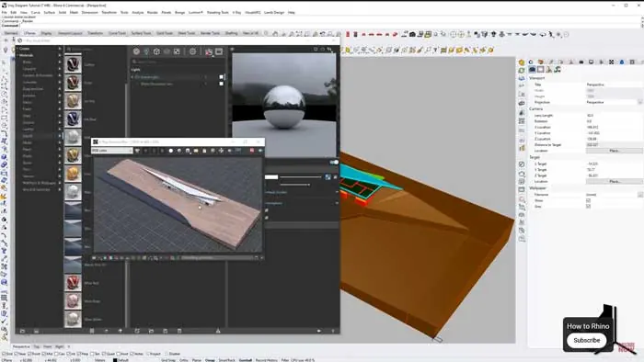Expand Wood & Laminate category arrow
The width and height of the screenshot is (644, 362).
pyautogui.click(x=60, y=190)
